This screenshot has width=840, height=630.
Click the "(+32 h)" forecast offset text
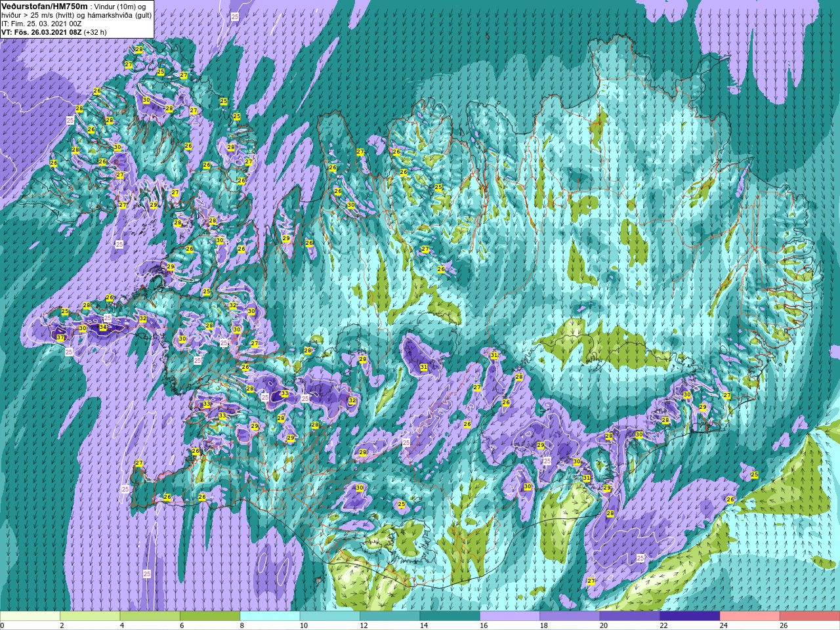[x=95, y=32]
